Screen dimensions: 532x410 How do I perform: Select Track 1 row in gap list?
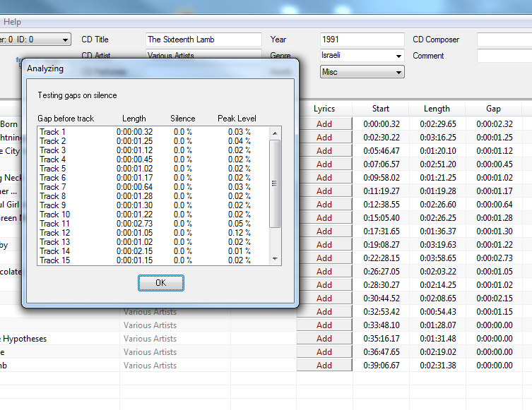(153, 132)
